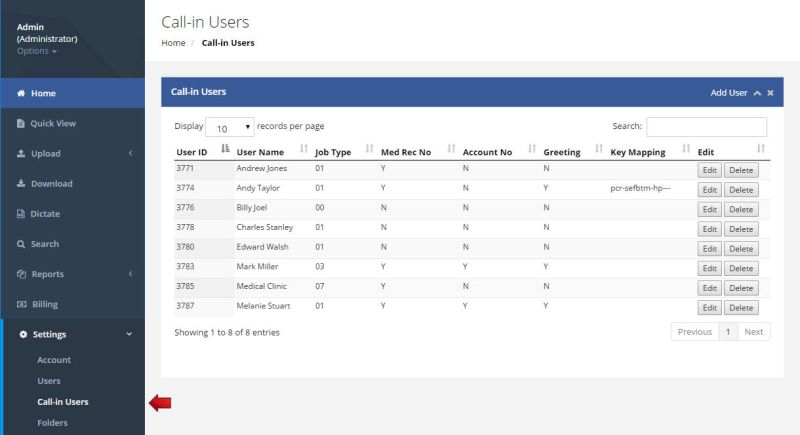The height and width of the screenshot is (435, 800).
Task: Open the admin Options dropdown
Action: tap(37, 51)
